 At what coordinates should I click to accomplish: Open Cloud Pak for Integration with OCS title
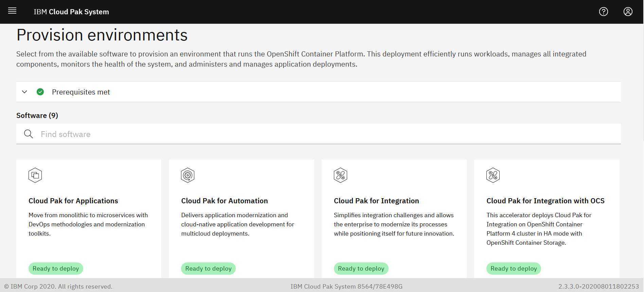click(x=545, y=201)
